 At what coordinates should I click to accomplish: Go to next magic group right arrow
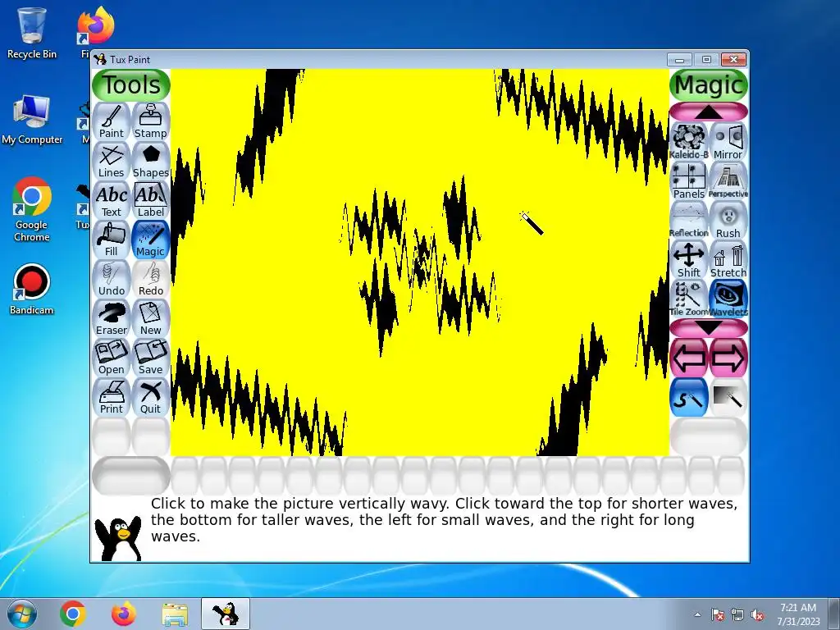coord(728,358)
